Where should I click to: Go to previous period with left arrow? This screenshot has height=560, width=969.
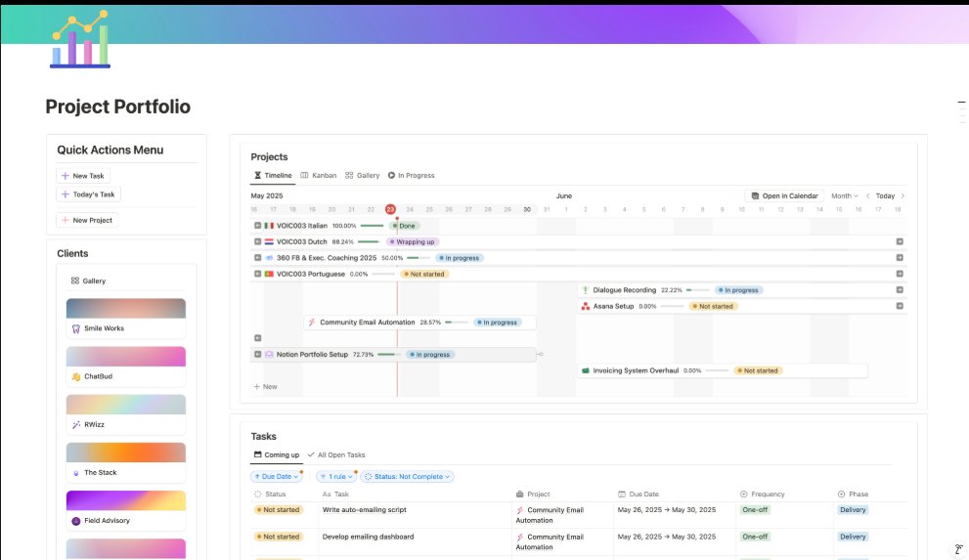point(867,195)
